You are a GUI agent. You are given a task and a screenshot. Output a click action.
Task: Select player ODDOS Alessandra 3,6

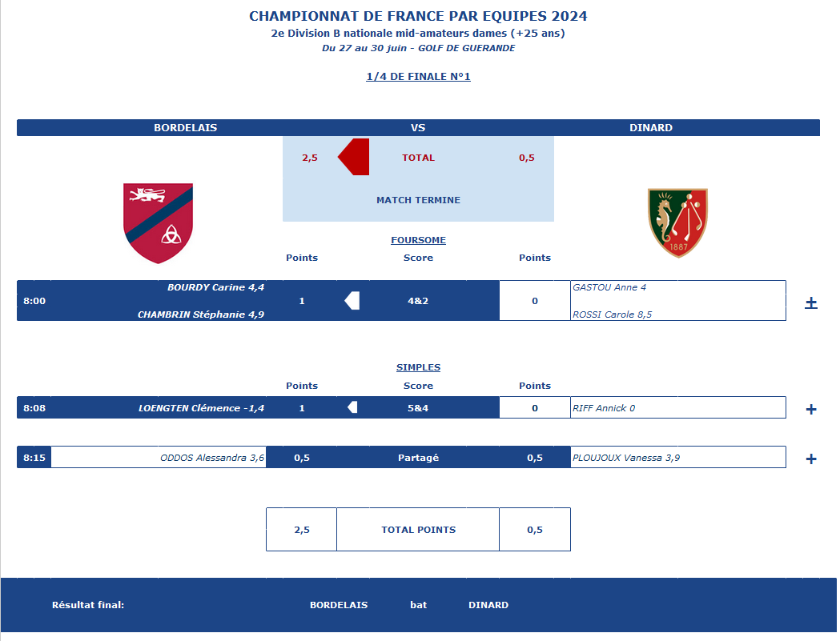click(x=212, y=458)
